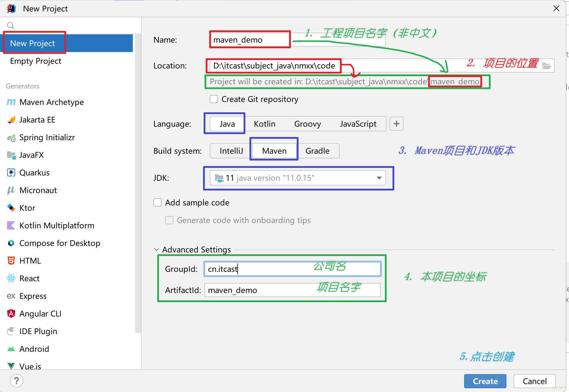569x392 pixels.
Task: Click the plus button to add language
Action: [396, 124]
